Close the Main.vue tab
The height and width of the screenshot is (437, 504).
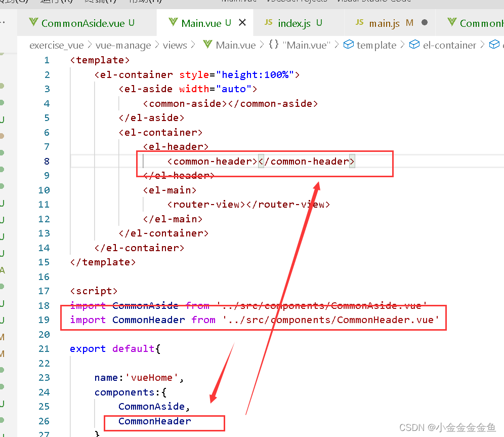(x=242, y=22)
